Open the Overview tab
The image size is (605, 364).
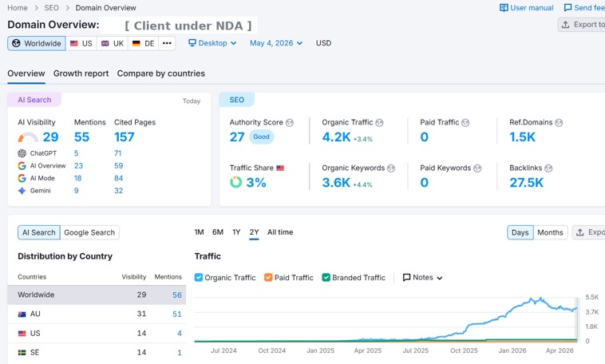pos(26,73)
